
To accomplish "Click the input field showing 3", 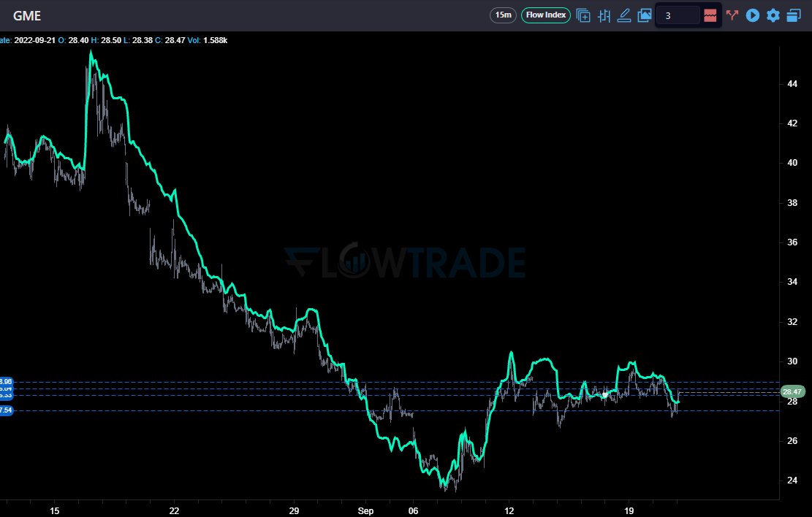I will (x=678, y=15).
